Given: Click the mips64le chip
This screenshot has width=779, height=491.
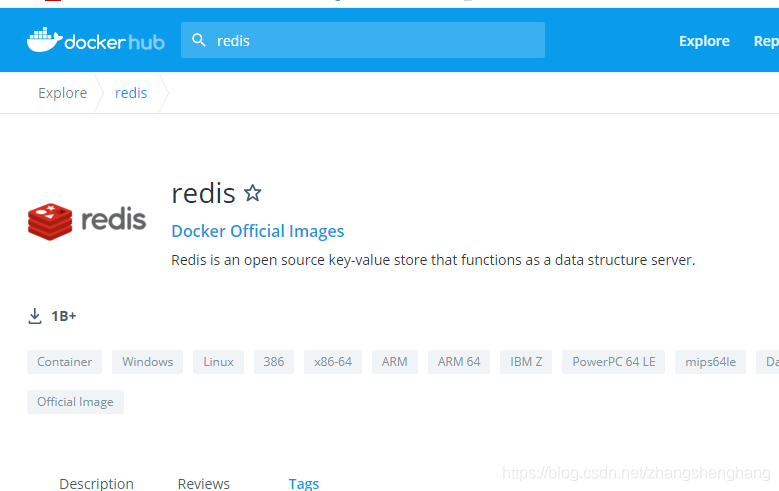Looking at the screenshot, I should pos(710,362).
